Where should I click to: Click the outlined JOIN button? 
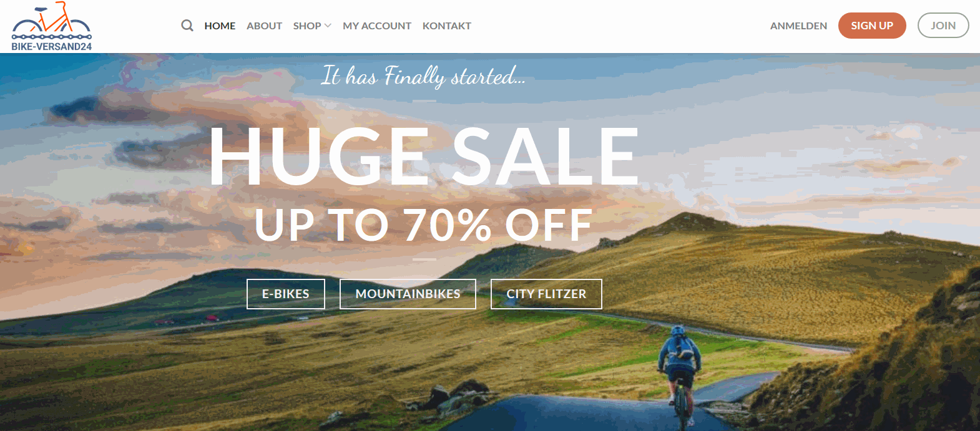(x=943, y=26)
